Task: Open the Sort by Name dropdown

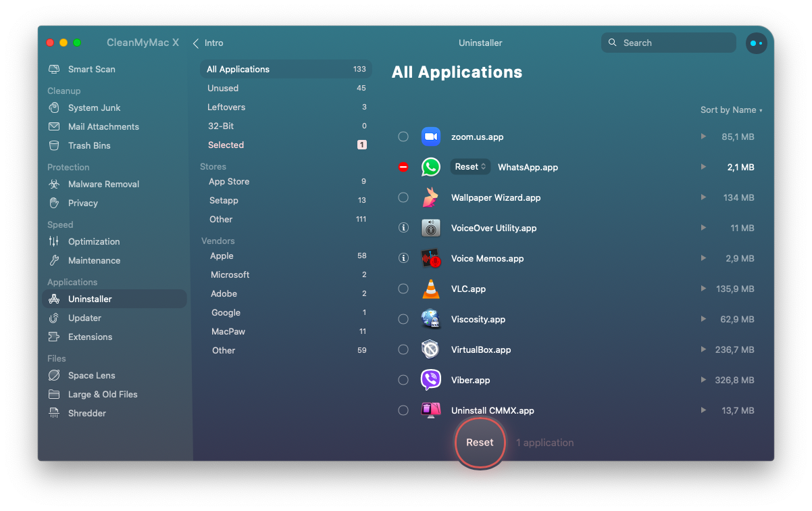Action: pyautogui.click(x=732, y=110)
